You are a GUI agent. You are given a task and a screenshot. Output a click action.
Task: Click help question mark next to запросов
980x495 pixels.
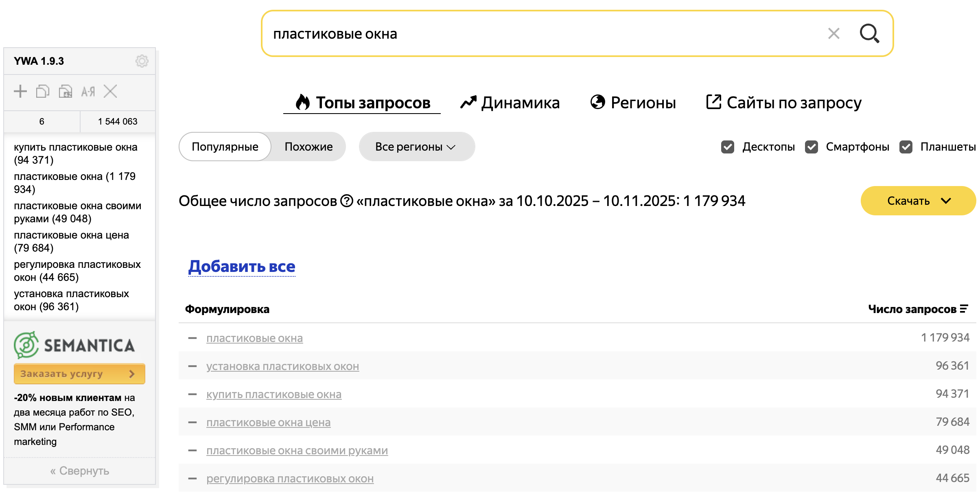pos(346,201)
